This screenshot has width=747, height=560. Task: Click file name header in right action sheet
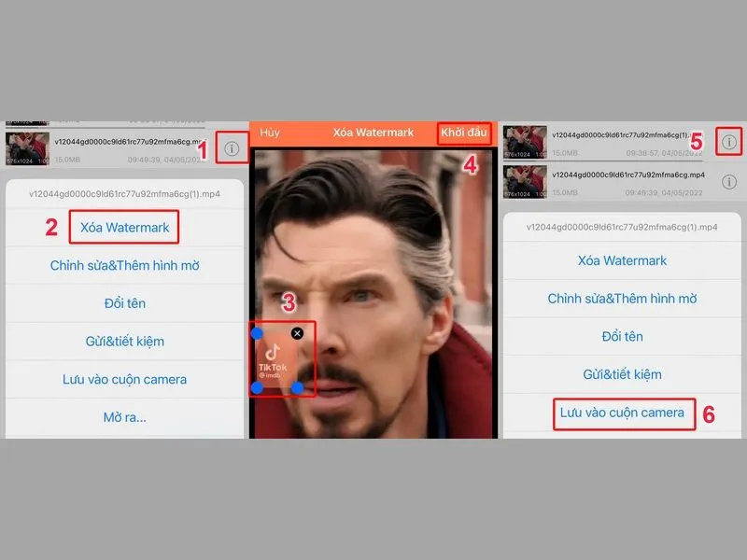click(x=622, y=227)
